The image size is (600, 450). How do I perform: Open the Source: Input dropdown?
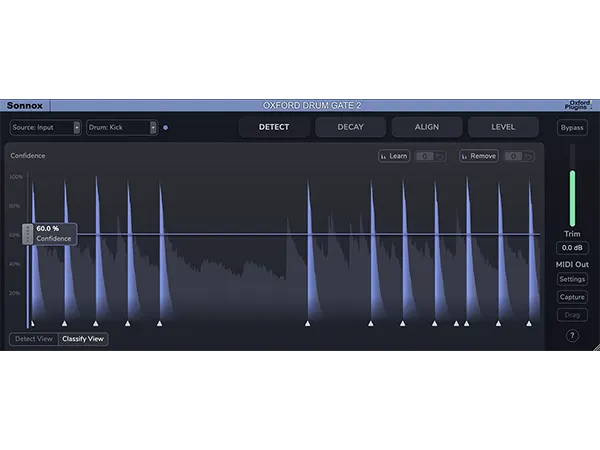(x=46, y=128)
